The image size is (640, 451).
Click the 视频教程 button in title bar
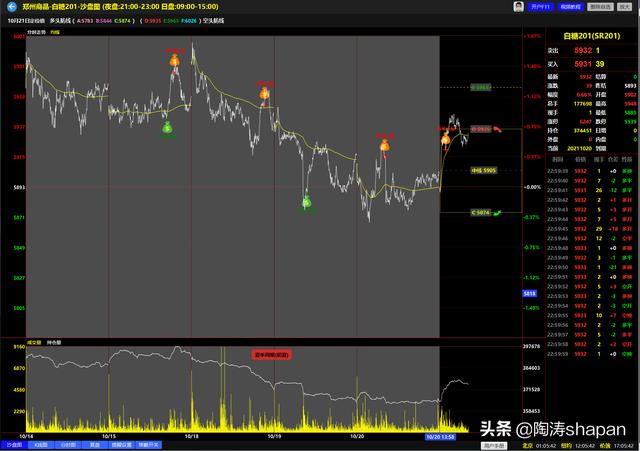[x=571, y=6]
